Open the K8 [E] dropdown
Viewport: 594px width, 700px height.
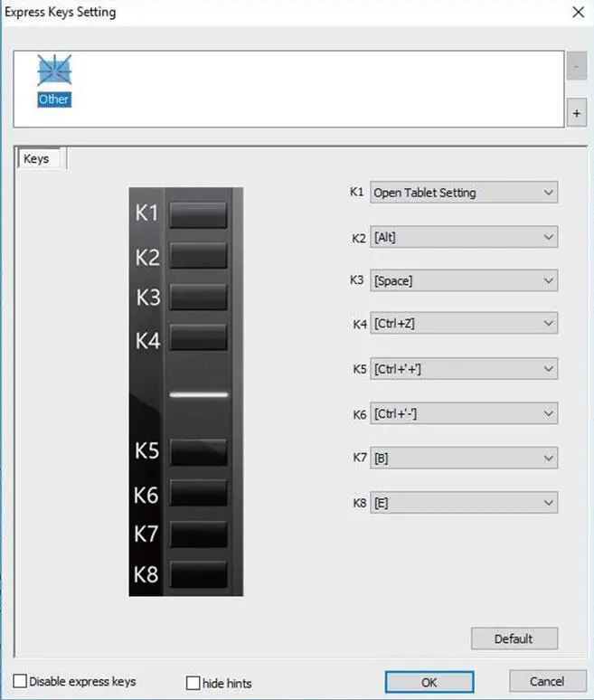(x=464, y=503)
